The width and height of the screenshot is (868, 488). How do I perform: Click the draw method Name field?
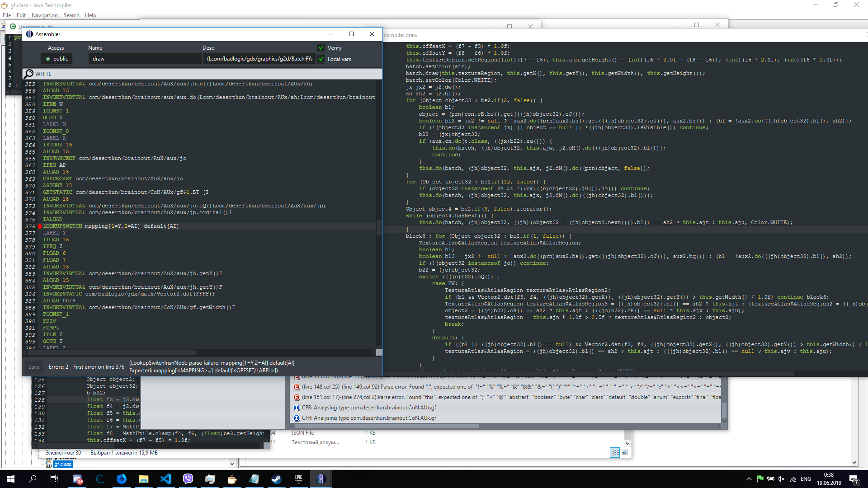click(x=145, y=59)
